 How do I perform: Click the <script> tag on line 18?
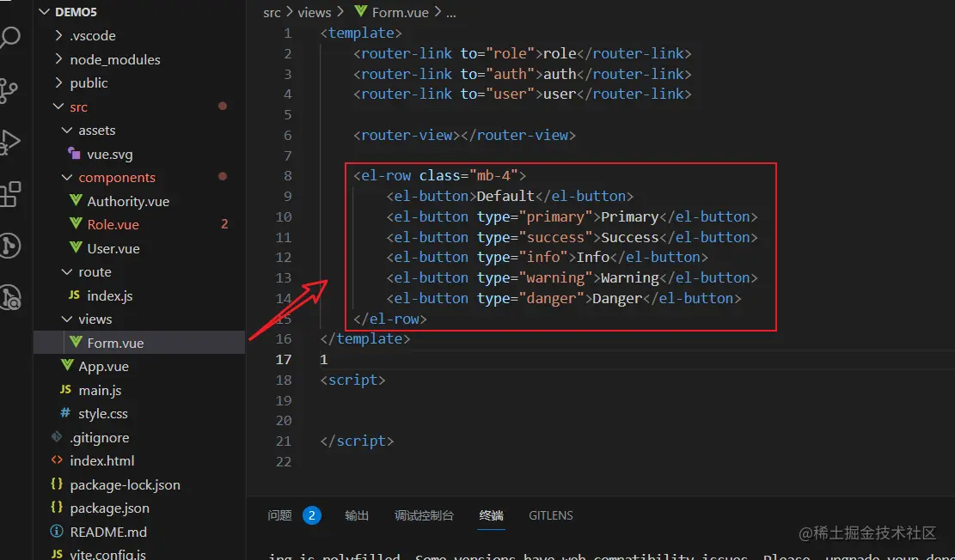pyautogui.click(x=352, y=380)
